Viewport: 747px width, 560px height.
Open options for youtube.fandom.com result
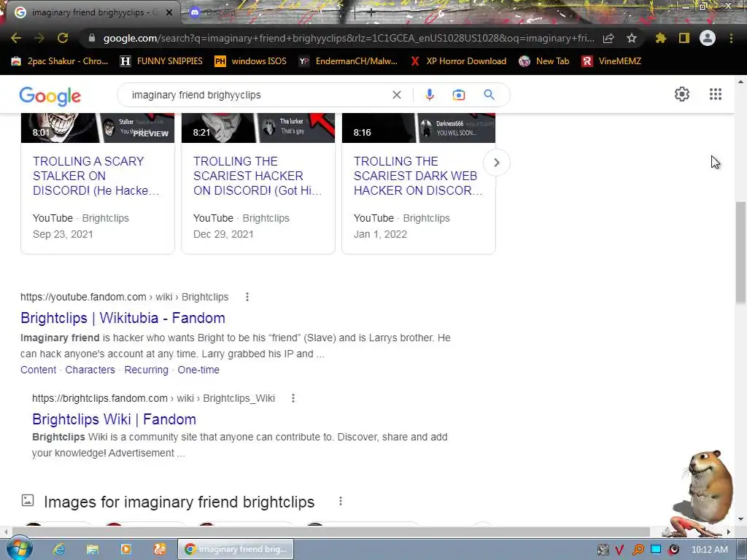(x=247, y=297)
